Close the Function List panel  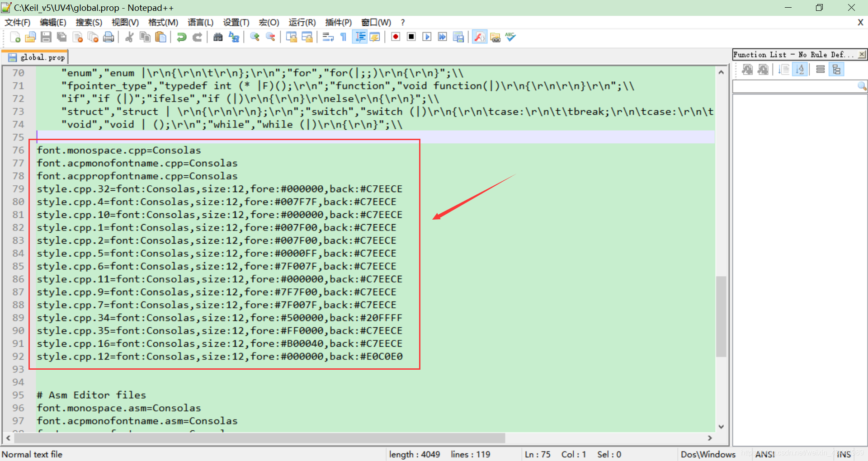[x=862, y=55]
